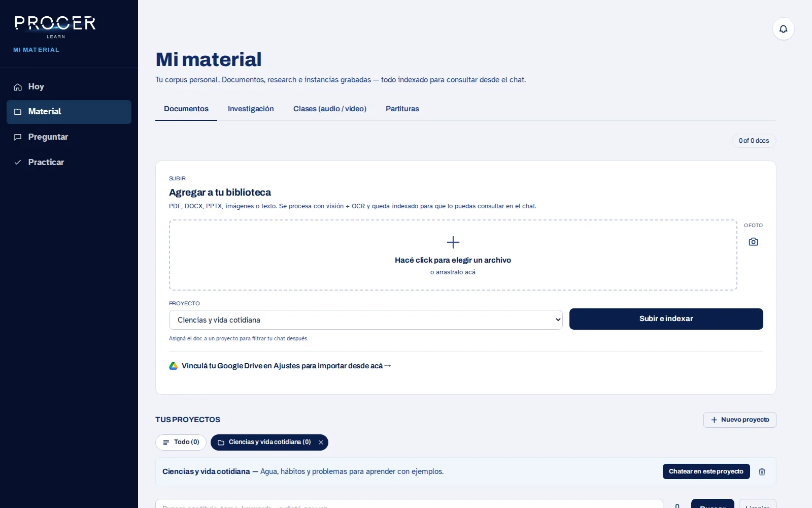Click the camera photo icon

pyautogui.click(x=753, y=242)
